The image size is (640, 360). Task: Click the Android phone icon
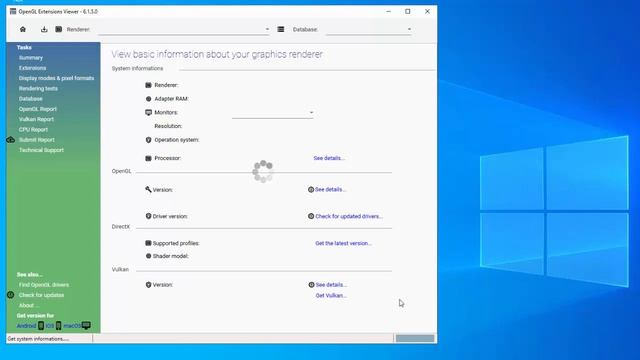click(x=41, y=326)
